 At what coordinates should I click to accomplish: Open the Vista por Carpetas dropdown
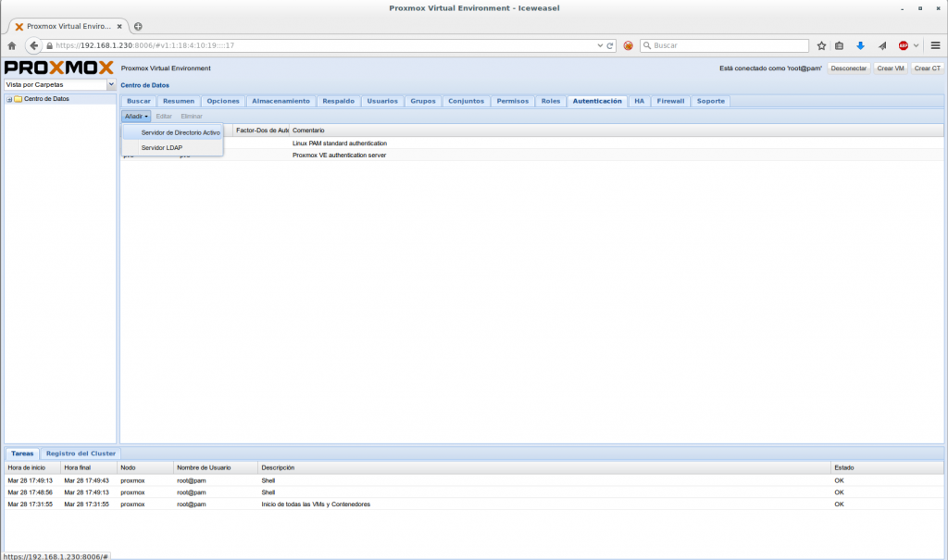click(x=111, y=84)
